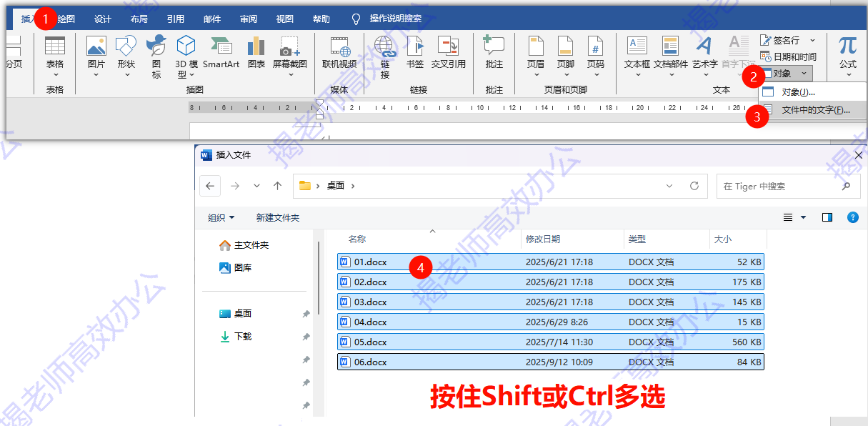Insert a SmartArt graphic
The image size is (868, 426).
point(221,51)
